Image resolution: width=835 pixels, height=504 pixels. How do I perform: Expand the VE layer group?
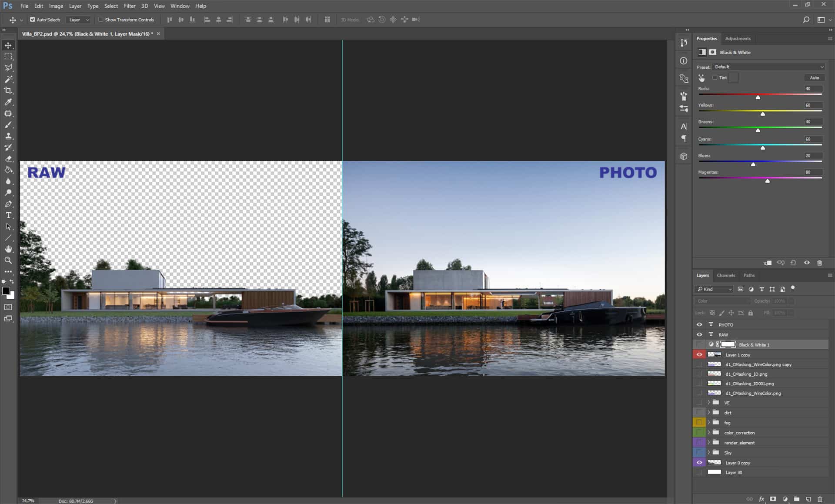[x=709, y=402]
